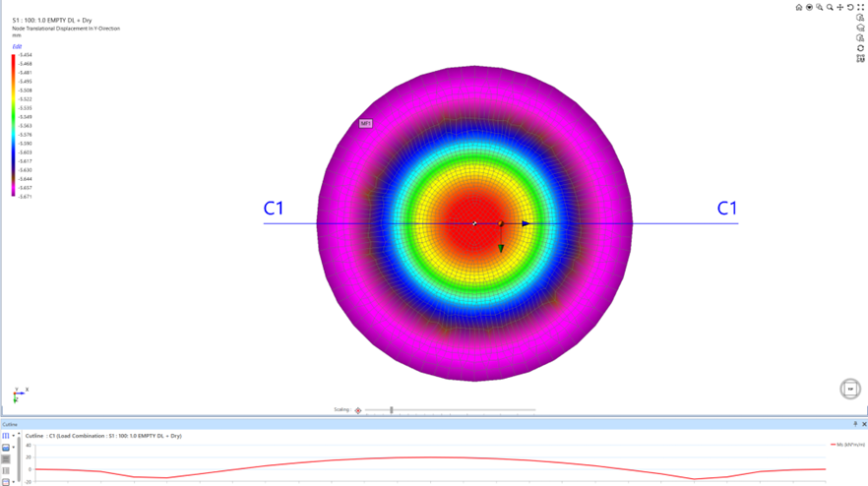The width and height of the screenshot is (868, 486).
Task: Click the Cutline toolbar scrollbar
Action: [19, 458]
